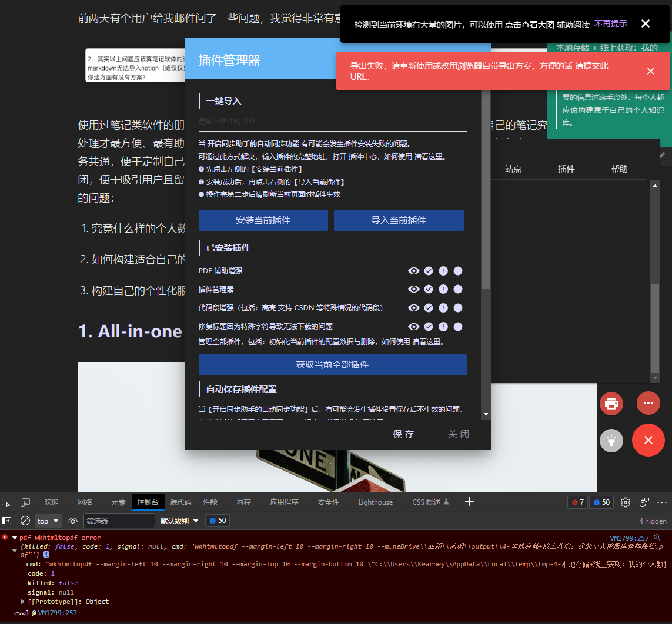Select the inspect element tool in DevTools
The height and width of the screenshot is (624, 672).
click(x=6, y=502)
